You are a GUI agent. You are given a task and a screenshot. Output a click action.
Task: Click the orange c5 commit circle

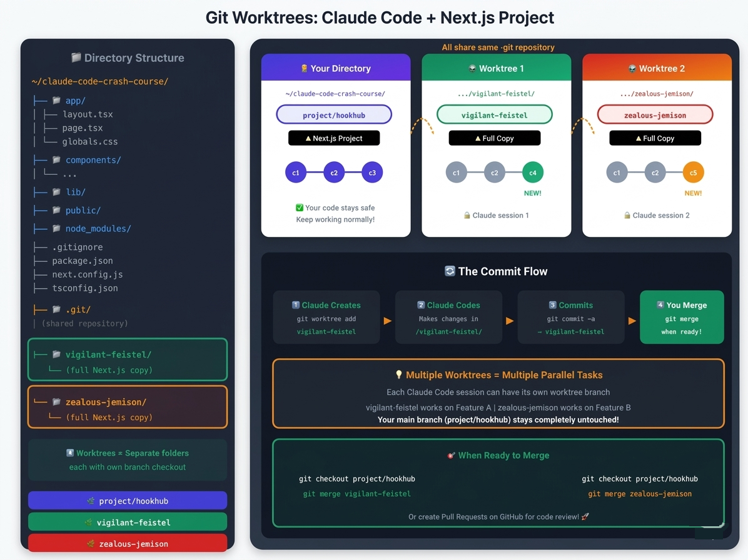coord(693,172)
